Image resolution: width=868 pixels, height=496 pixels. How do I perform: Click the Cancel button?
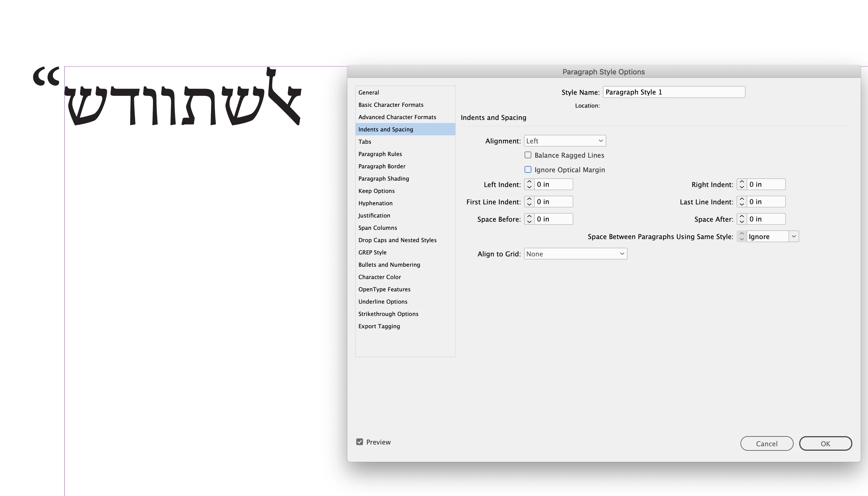point(766,443)
